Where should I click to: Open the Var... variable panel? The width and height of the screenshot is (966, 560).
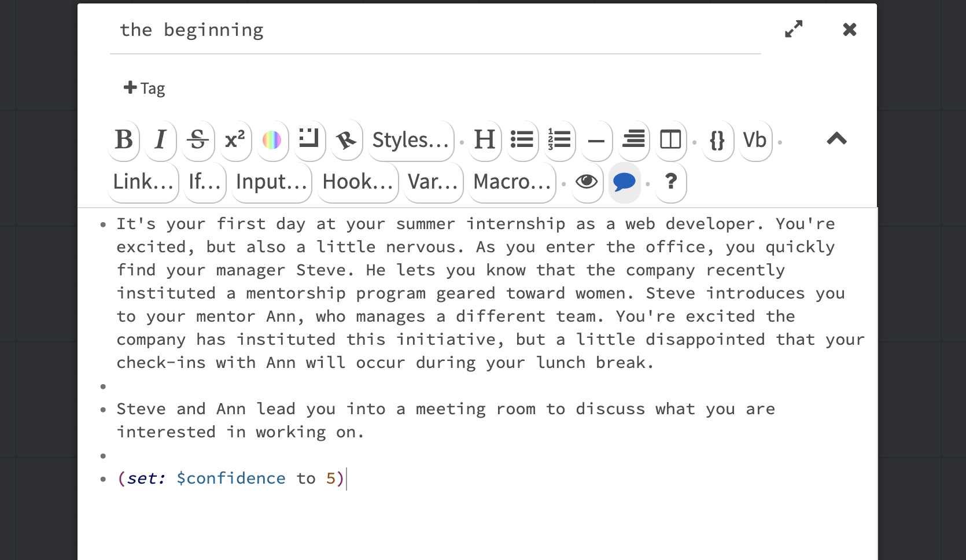click(433, 182)
